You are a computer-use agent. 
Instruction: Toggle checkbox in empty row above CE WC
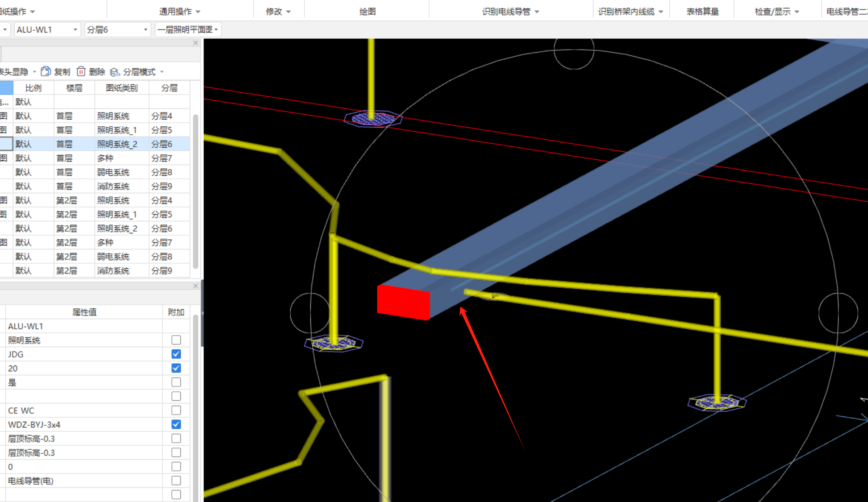(176, 396)
